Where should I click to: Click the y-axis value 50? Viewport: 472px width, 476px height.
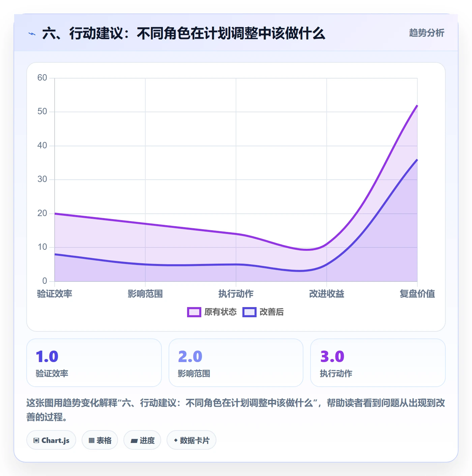[42, 112]
